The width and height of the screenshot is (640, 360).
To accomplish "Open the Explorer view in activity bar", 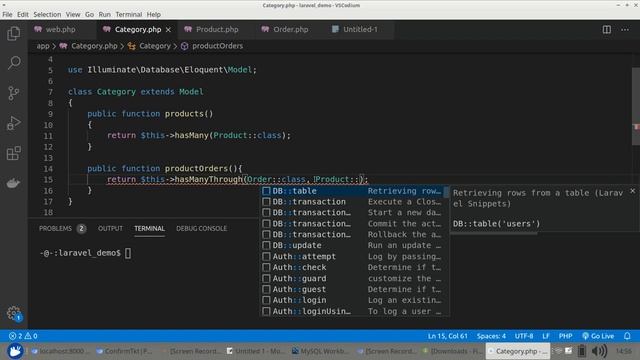I will (13, 34).
